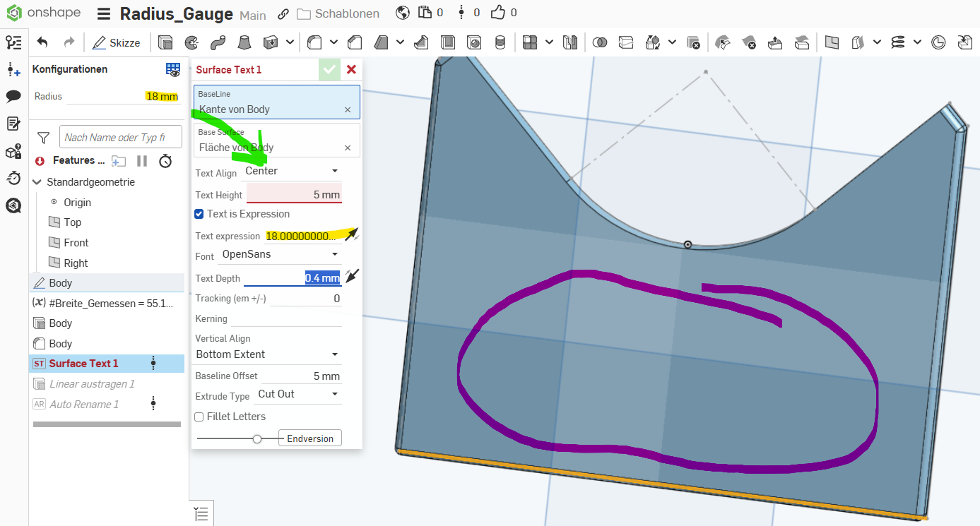
Task: Open the Font dropdown showing OpenSans
Action: [281, 254]
